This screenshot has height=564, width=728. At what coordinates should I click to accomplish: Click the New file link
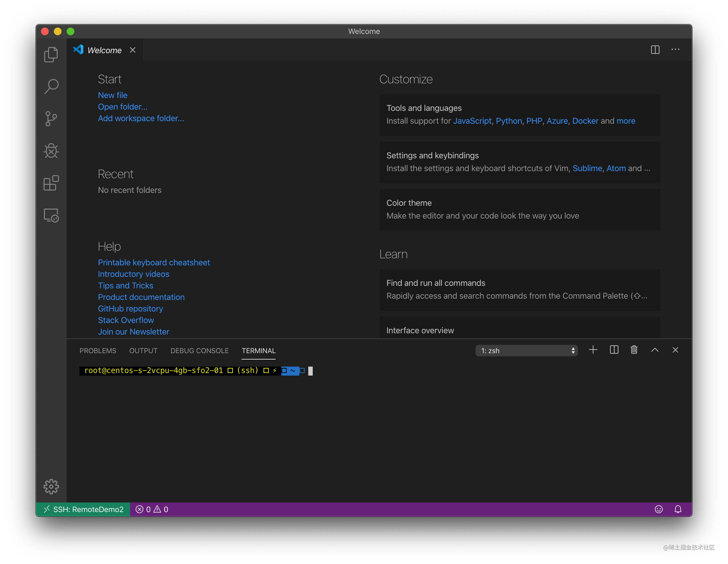point(113,95)
